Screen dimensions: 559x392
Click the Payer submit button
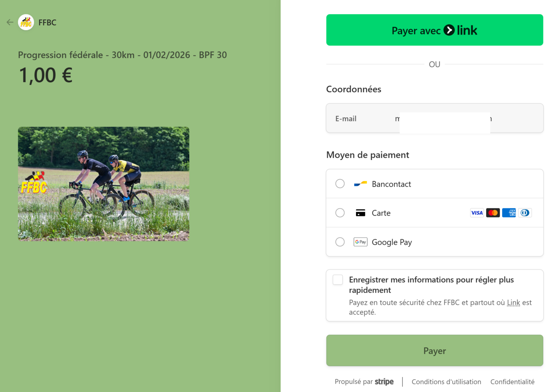click(435, 351)
